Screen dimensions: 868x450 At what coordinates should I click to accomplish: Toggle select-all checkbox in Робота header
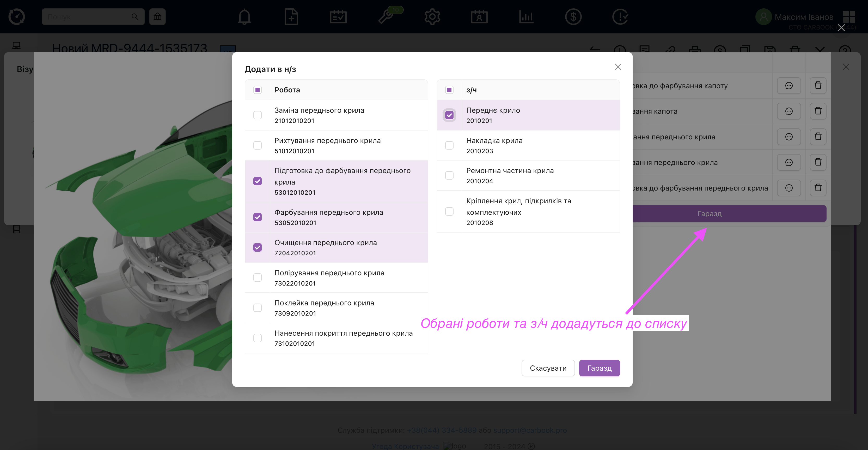click(x=258, y=90)
